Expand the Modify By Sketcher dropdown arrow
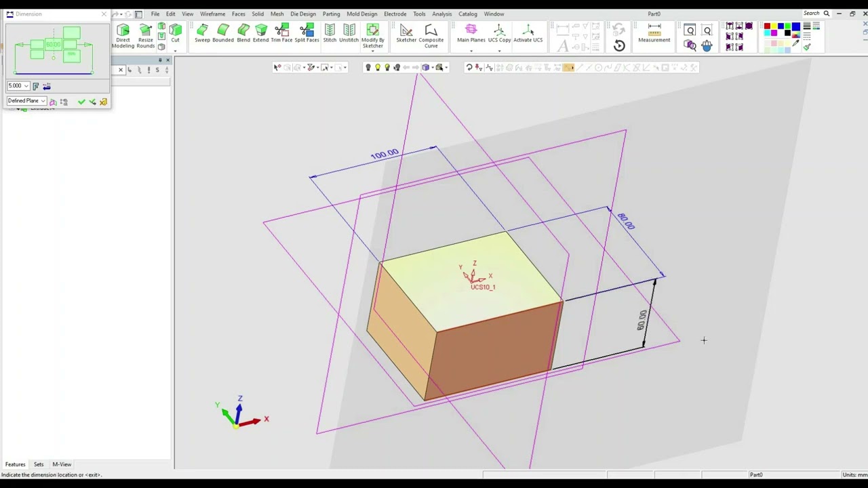 (x=372, y=52)
